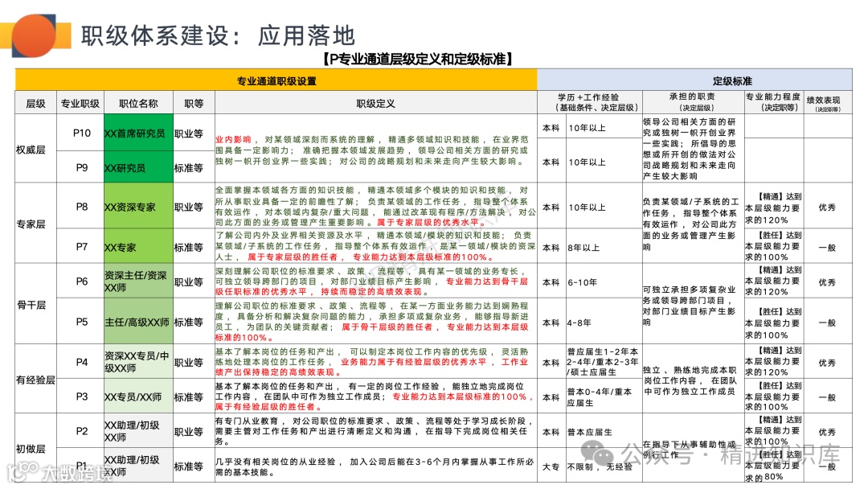Click the yellow header 专业通道职级设置

coord(276,81)
